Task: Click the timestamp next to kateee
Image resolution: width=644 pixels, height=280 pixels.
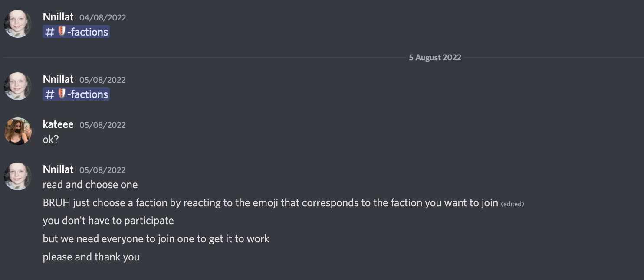Action: point(102,125)
